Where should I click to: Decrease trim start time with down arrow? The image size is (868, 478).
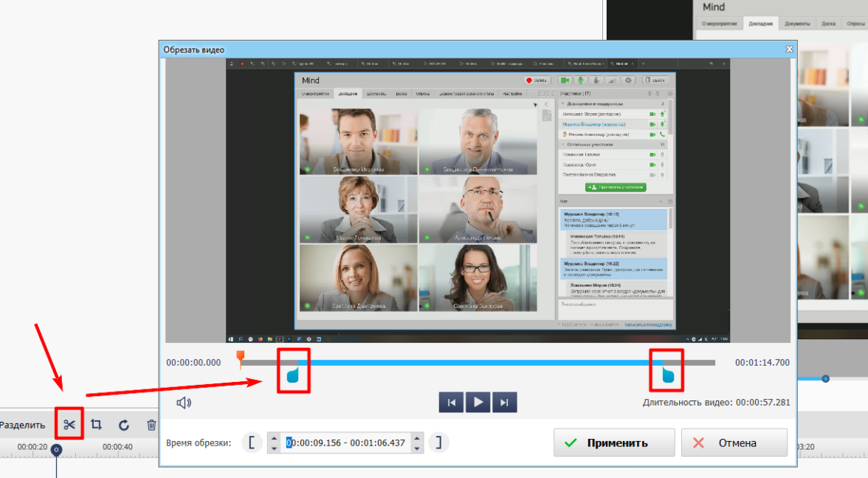(274, 448)
